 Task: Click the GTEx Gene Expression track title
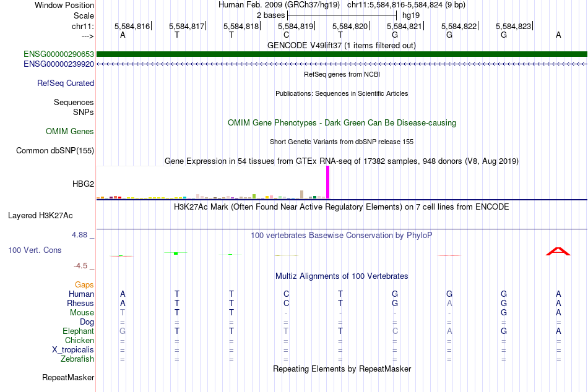point(342,161)
